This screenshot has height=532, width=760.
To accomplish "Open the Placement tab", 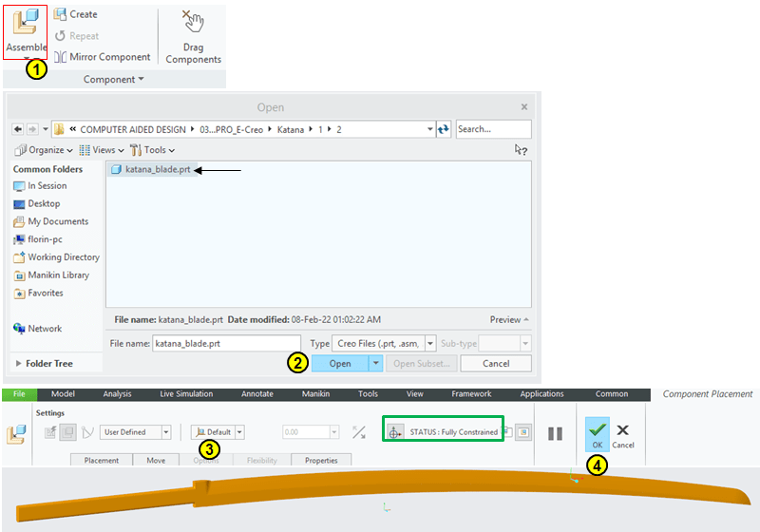I will click(102, 461).
